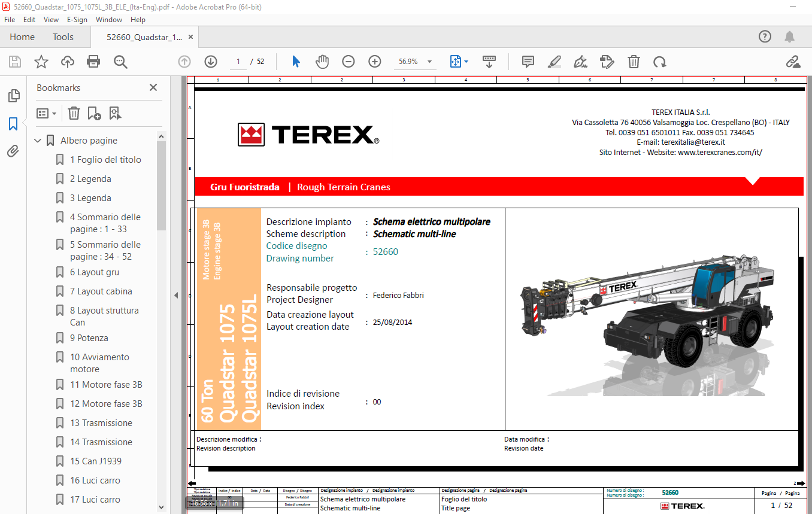Select the Add sticky note comment tool
The image size is (812, 514).
click(x=528, y=61)
